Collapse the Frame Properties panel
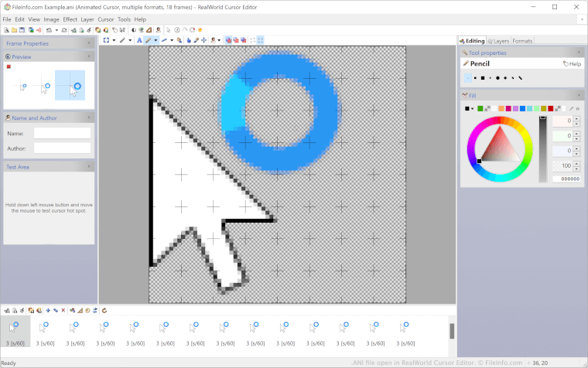Viewport: 588px width, 368px height. tap(90, 43)
